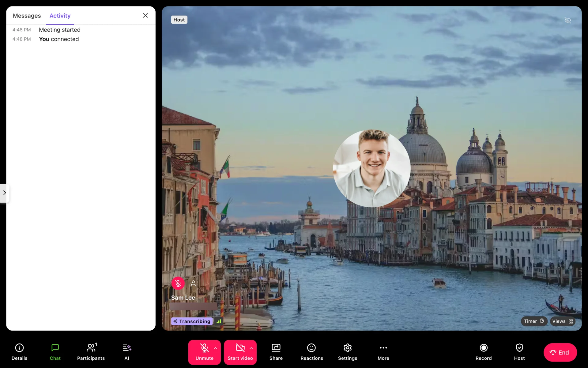Toggle hide self view eye icon
588x368 pixels.
(567, 20)
